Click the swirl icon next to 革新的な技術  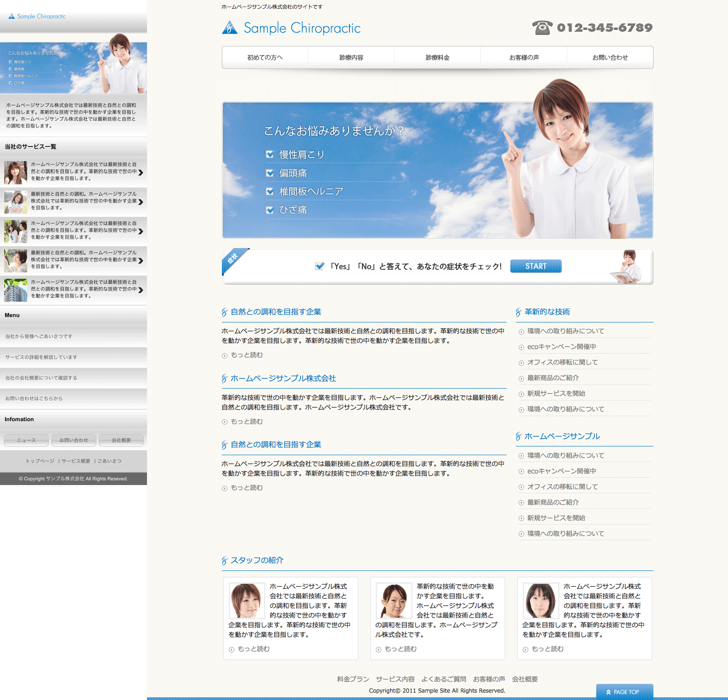coord(519,312)
